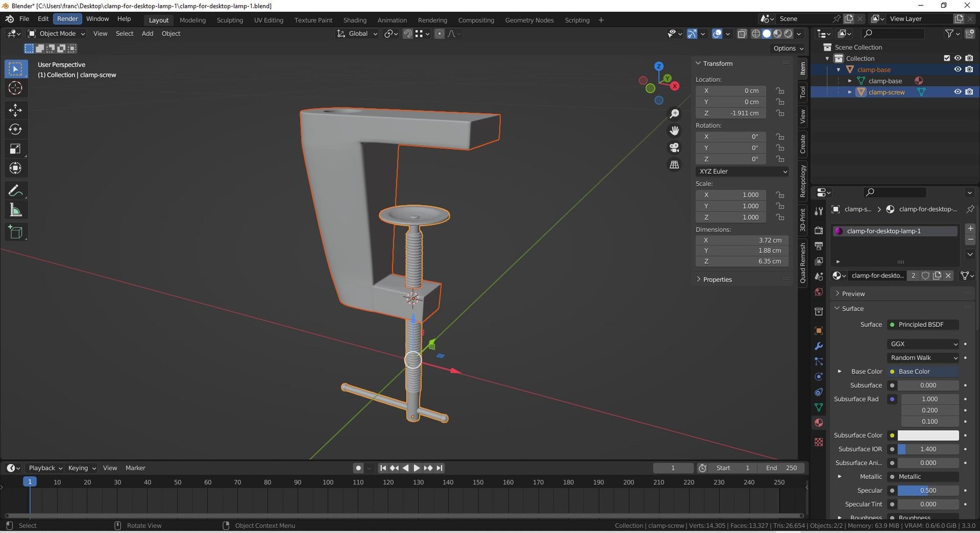The width and height of the screenshot is (980, 533).
Task: Toggle viewport visibility of orange clamp-base parent
Action: coord(958,69)
